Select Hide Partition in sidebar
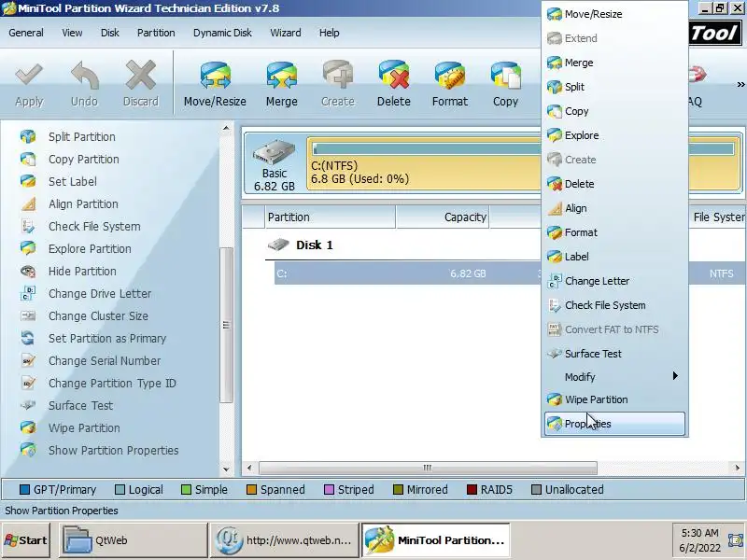Image resolution: width=747 pixels, height=560 pixels. click(82, 271)
